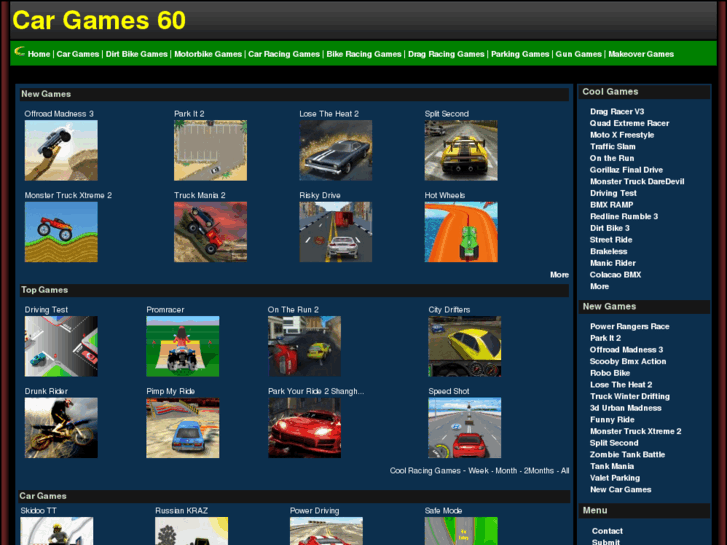Screen dimensions: 727x545
Task: Open Drag Racing Games in the navigation bar
Action: (446, 54)
